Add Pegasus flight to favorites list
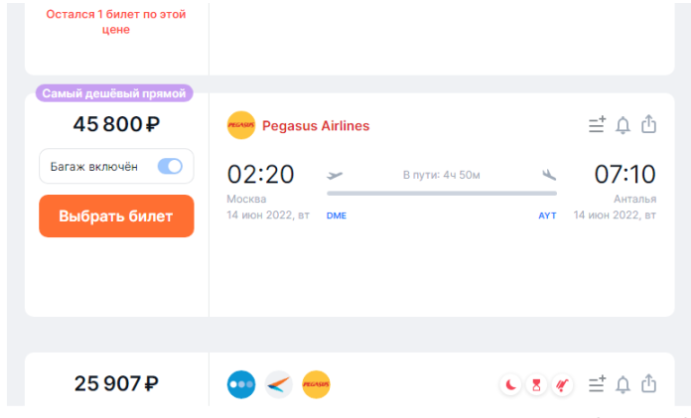Image resolution: width=691 pixels, height=418 pixels. (x=597, y=126)
